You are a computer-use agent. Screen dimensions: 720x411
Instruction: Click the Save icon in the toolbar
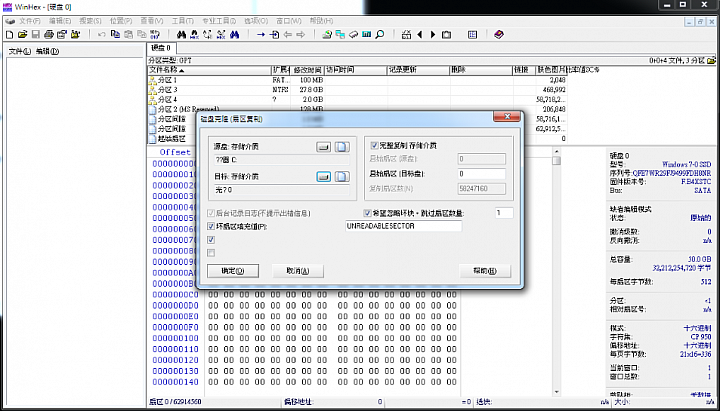(36, 34)
